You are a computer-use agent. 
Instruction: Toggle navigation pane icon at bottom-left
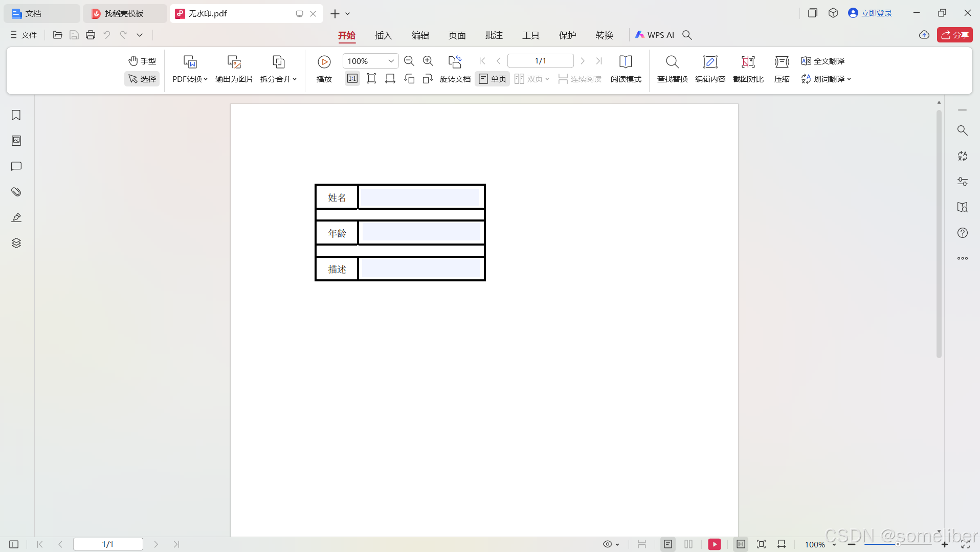point(14,544)
